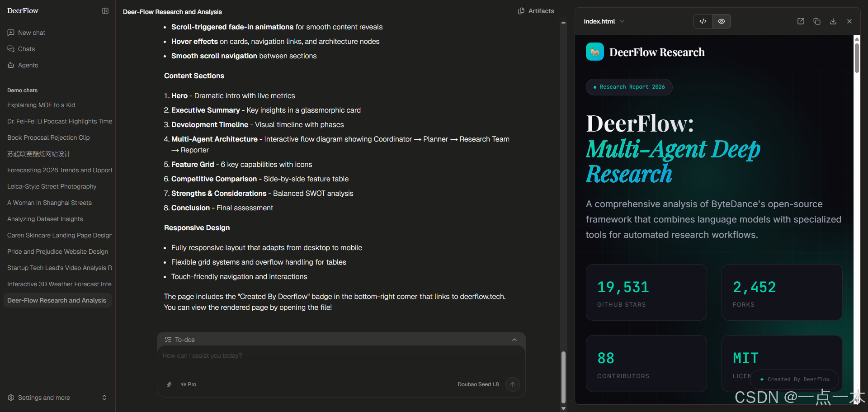Click the preview panel scrollbar thumb
Screen dimensions: 868x412
857,57
